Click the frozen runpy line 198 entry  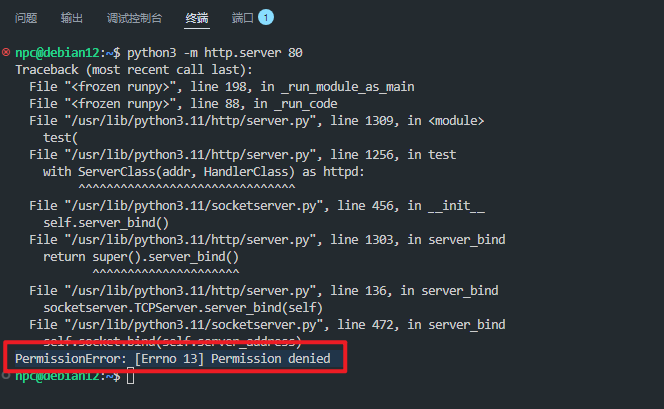(222, 87)
